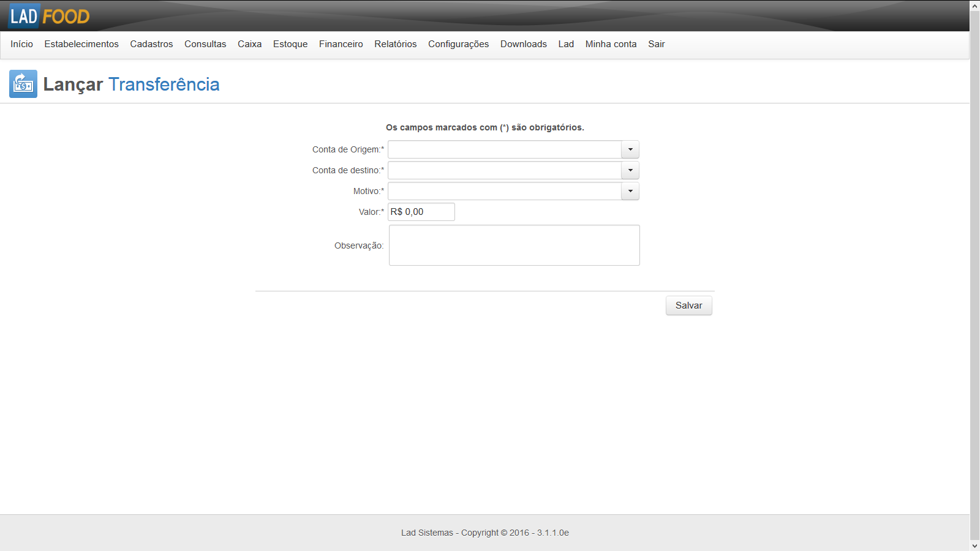Click the 'Valor:*' label

372,212
